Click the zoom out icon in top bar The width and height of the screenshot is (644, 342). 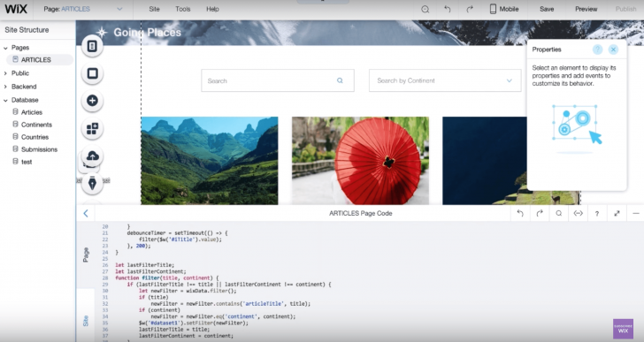pos(425,9)
